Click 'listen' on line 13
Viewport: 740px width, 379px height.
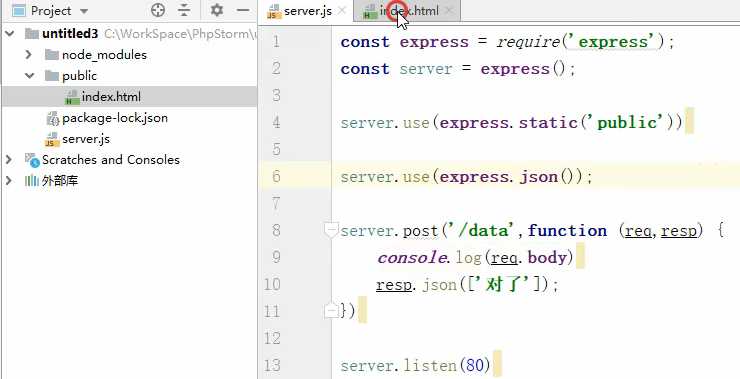click(x=429, y=365)
